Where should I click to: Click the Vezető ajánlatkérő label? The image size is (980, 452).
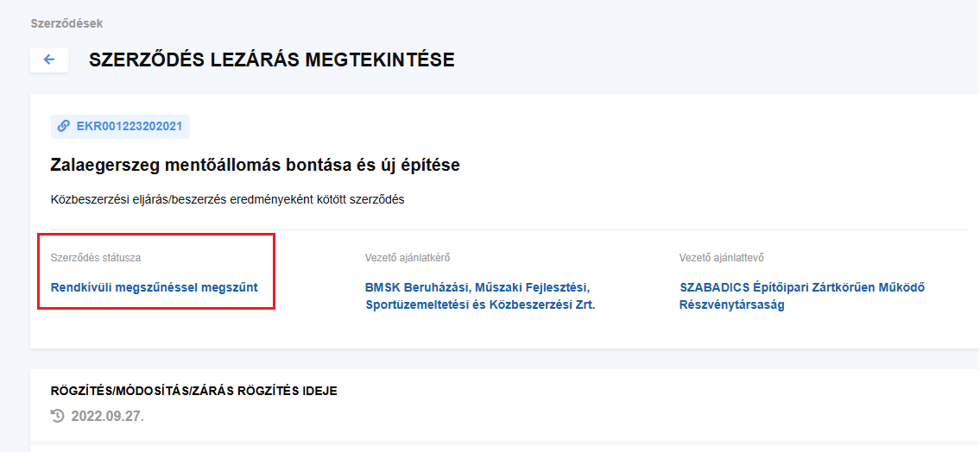pos(408,257)
